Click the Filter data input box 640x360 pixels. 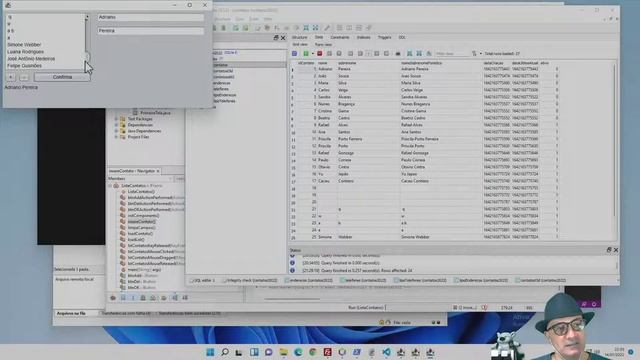point(452,53)
